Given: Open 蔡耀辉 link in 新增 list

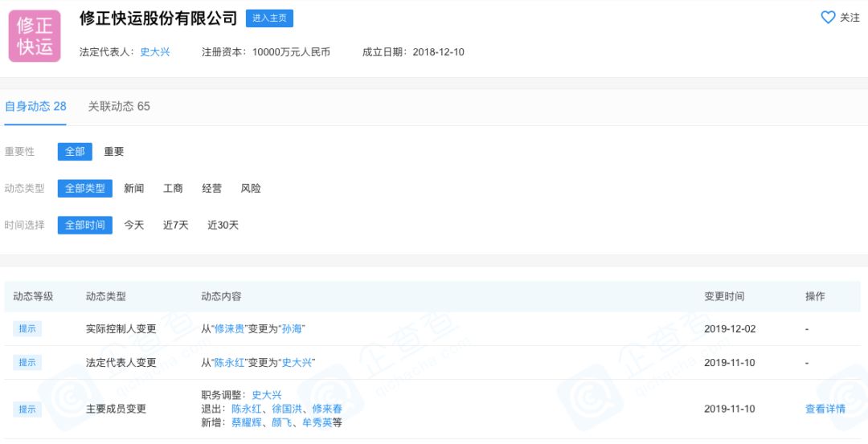Looking at the screenshot, I should pos(246,423).
